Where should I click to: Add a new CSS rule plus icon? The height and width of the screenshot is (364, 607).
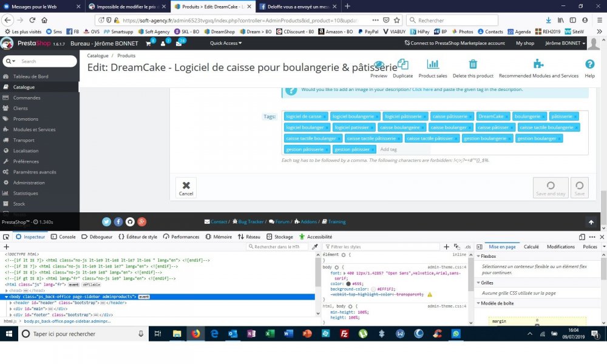pyautogui.click(x=446, y=247)
